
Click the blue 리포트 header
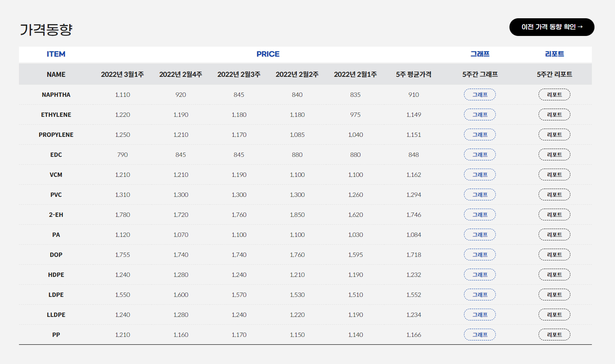click(554, 54)
